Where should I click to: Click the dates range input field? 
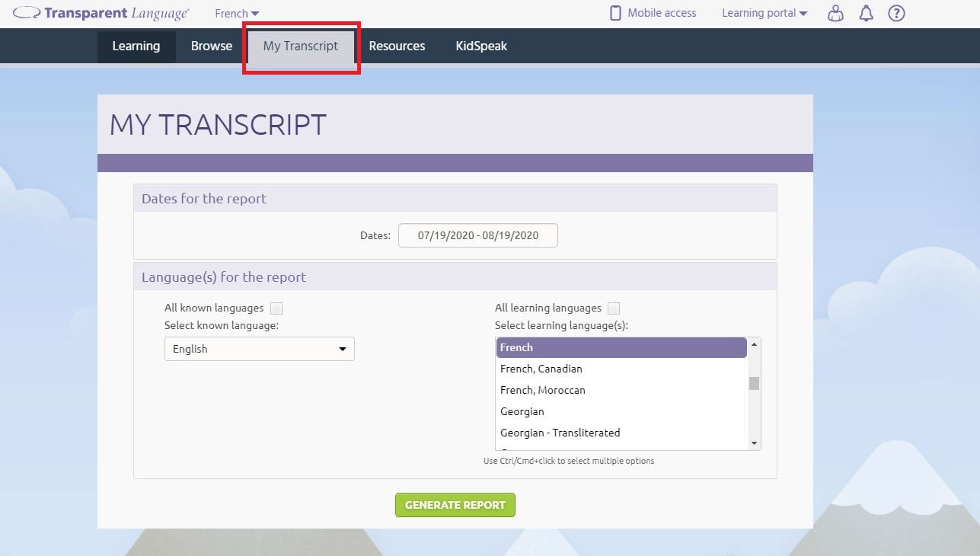tap(477, 235)
